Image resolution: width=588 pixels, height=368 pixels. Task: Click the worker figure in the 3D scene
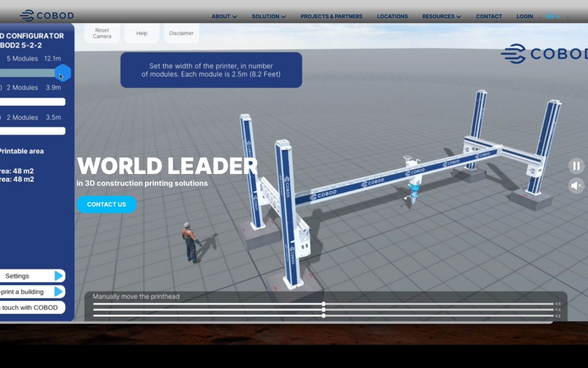click(x=190, y=242)
